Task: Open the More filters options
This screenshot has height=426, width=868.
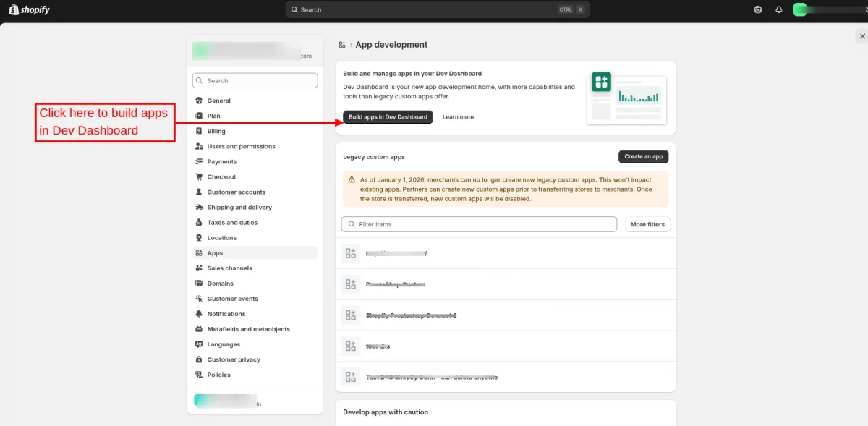Action: point(647,224)
